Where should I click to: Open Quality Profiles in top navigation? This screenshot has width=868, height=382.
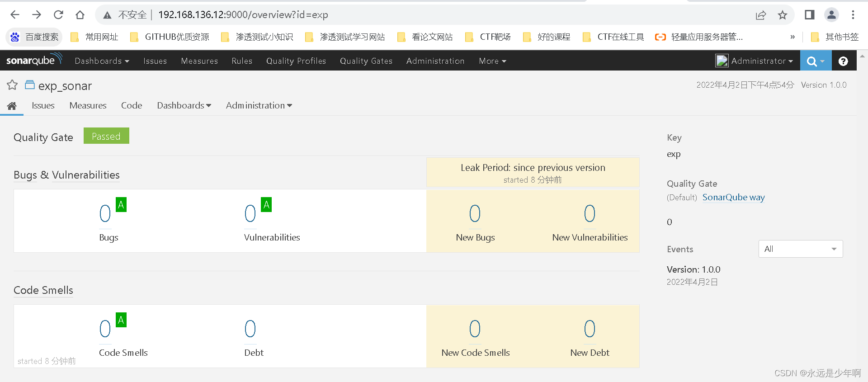(296, 61)
